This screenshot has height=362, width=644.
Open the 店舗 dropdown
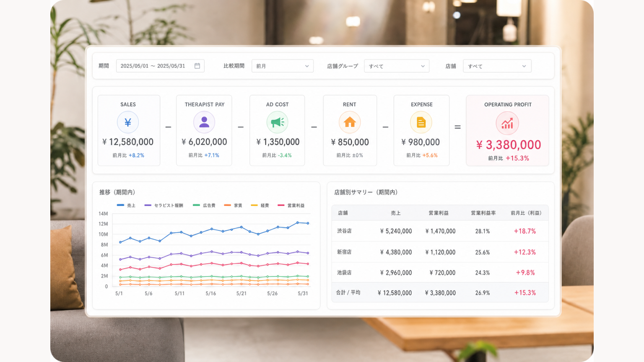[497, 66]
